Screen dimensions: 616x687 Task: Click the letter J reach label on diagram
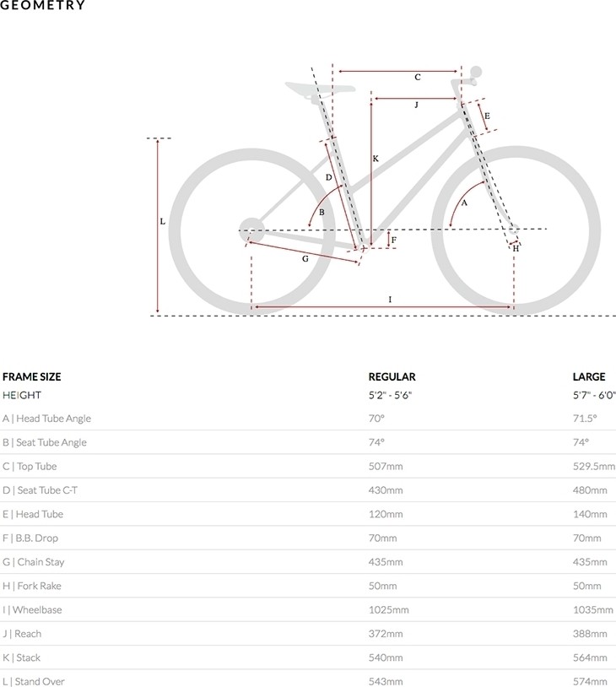(x=416, y=105)
